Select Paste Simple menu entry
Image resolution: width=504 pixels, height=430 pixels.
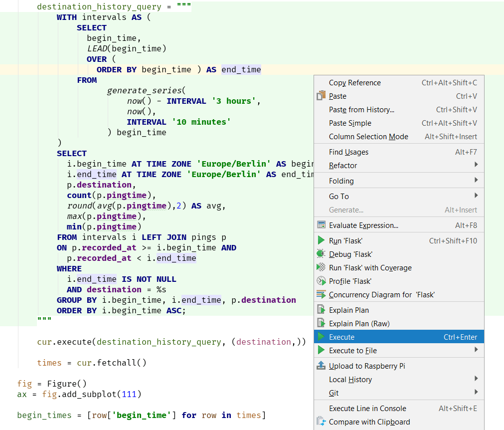[399, 123]
